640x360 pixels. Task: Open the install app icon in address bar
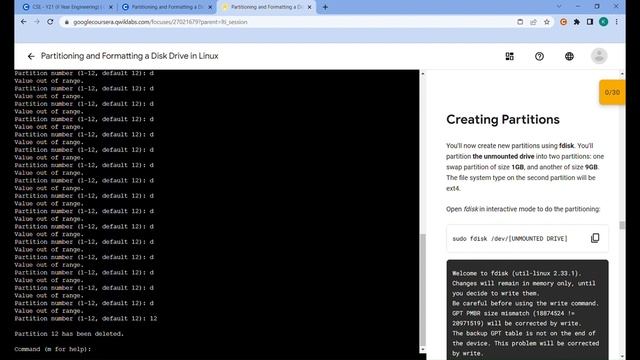[x=520, y=22]
